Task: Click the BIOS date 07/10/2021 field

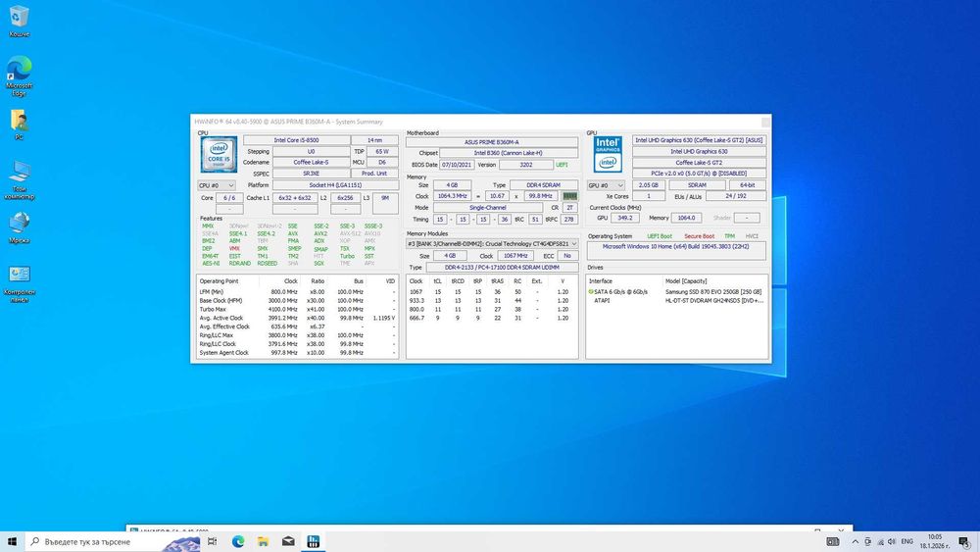Action: 457,165
